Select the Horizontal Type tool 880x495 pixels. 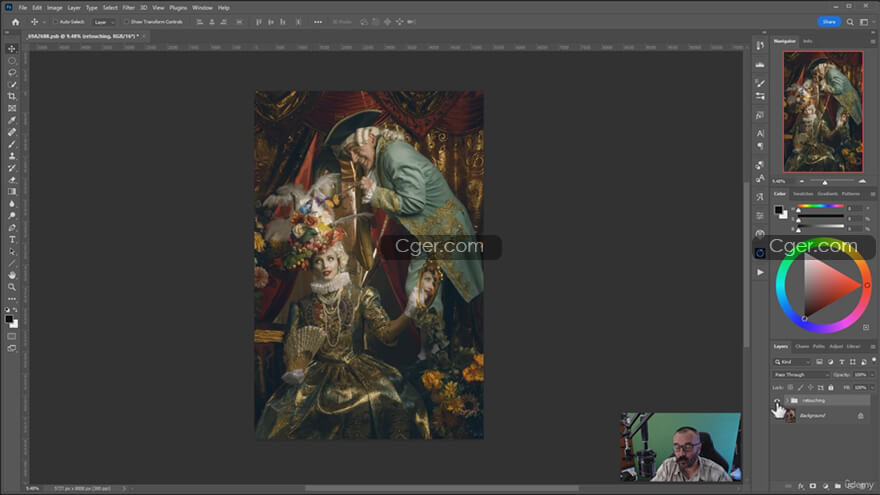click(12, 240)
